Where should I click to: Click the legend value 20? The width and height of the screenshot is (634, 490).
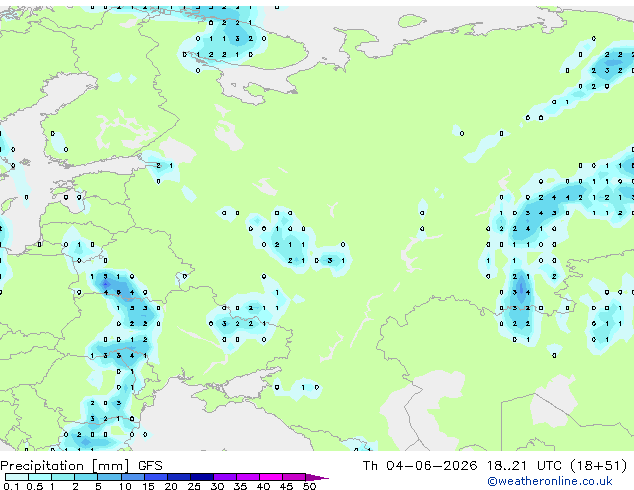tap(171, 486)
